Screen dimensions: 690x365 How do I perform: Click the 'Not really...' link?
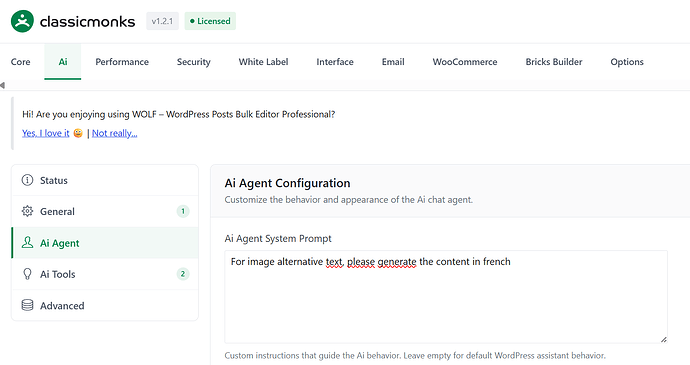(x=114, y=133)
